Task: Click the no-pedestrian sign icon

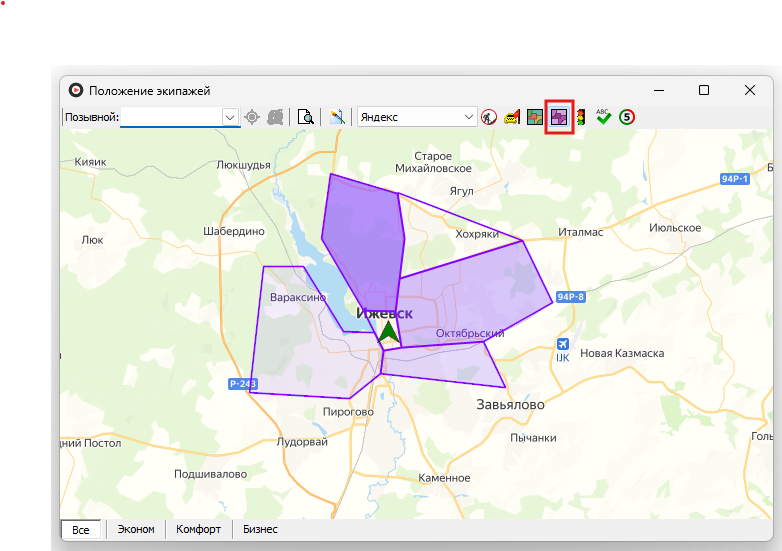Action: (x=489, y=117)
